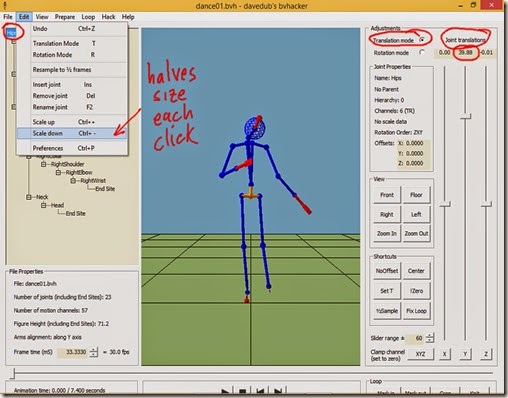This screenshot has height=398, width=508.
Task: Click the 0.00 joint translation field
Action: tap(444, 53)
